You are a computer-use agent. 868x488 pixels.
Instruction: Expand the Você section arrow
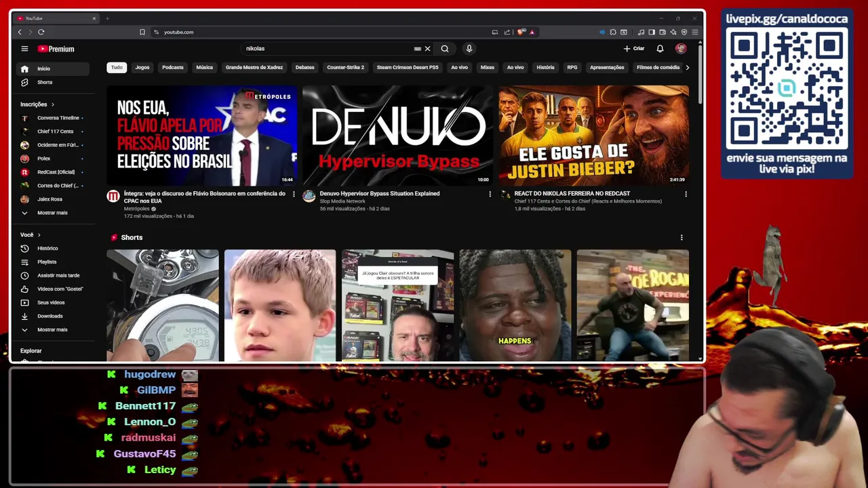[x=39, y=235]
